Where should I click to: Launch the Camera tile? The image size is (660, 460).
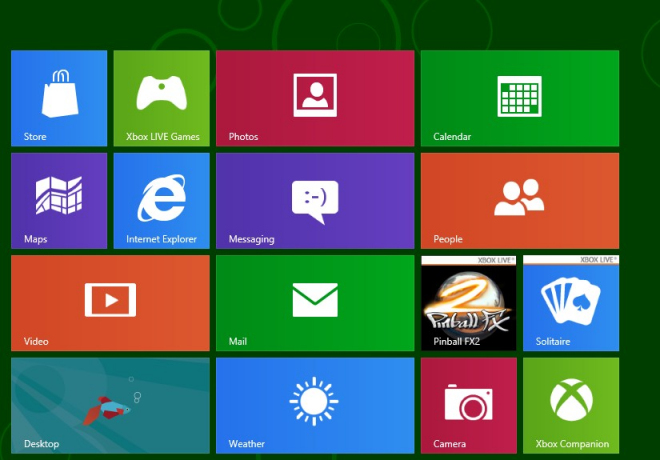tap(469, 406)
